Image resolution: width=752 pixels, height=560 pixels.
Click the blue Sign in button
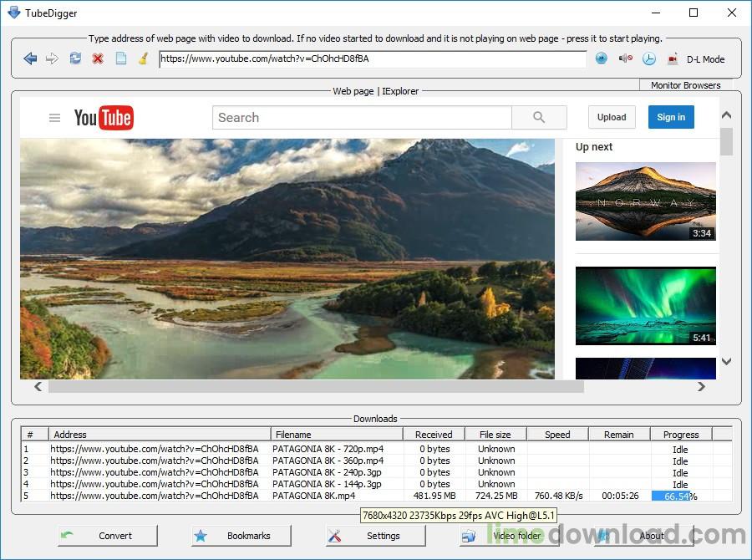coord(671,117)
